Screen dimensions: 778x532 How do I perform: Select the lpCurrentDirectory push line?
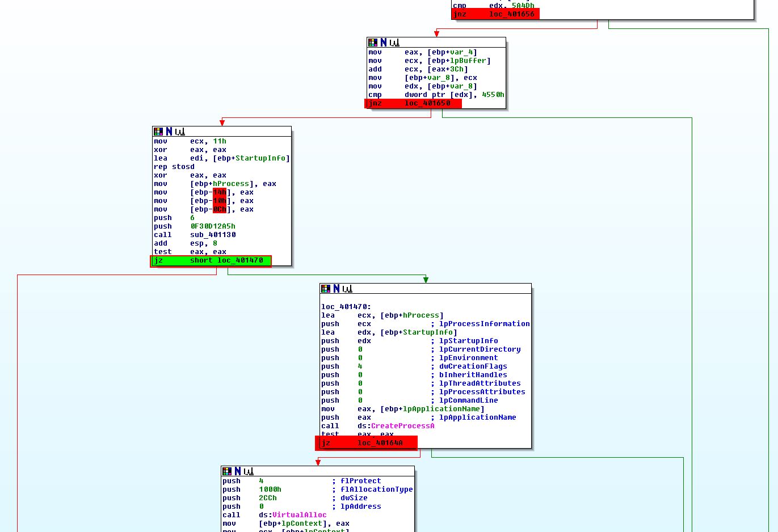421,349
